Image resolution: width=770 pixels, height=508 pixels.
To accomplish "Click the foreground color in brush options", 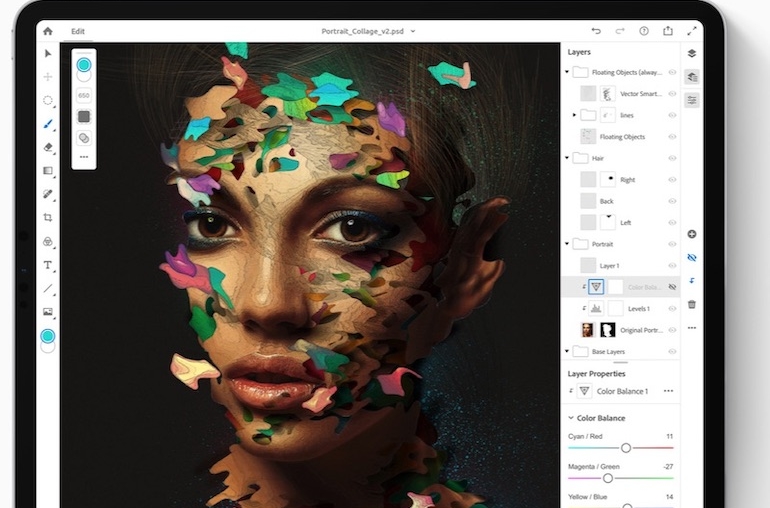I will [84, 65].
